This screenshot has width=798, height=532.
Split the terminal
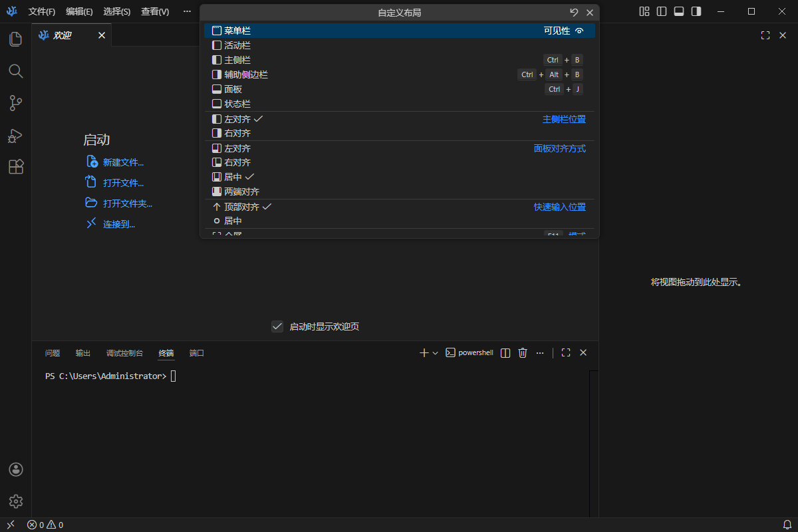click(505, 352)
